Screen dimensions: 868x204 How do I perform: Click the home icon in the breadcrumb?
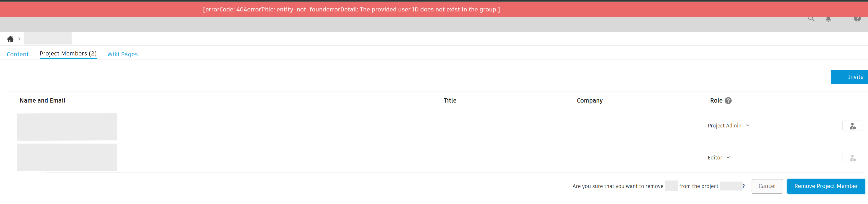pyautogui.click(x=10, y=39)
